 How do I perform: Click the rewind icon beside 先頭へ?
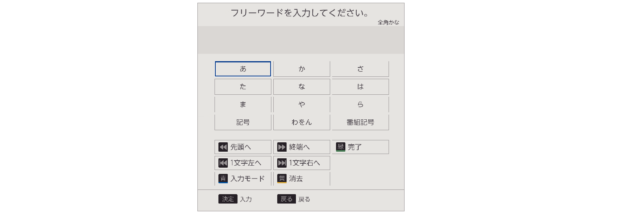coord(223,147)
